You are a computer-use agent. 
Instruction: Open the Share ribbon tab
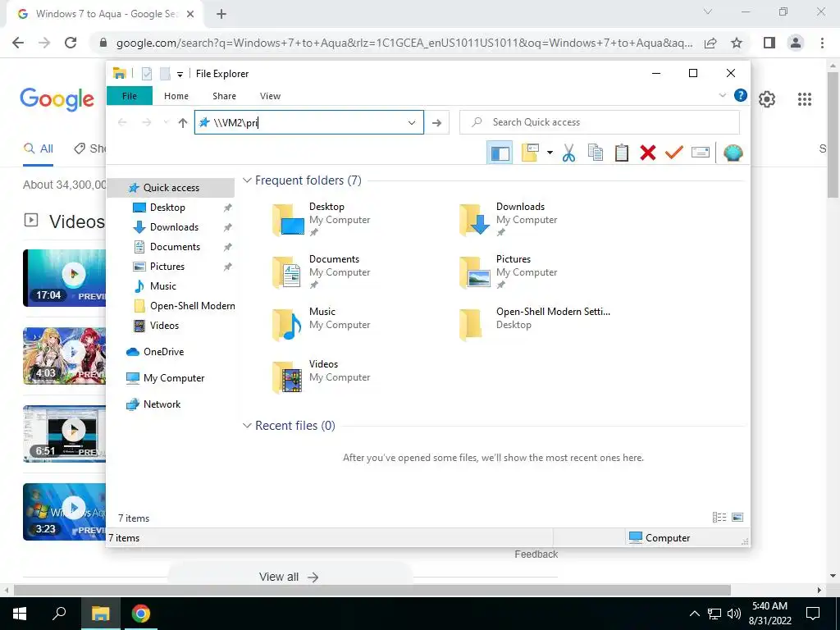[224, 96]
